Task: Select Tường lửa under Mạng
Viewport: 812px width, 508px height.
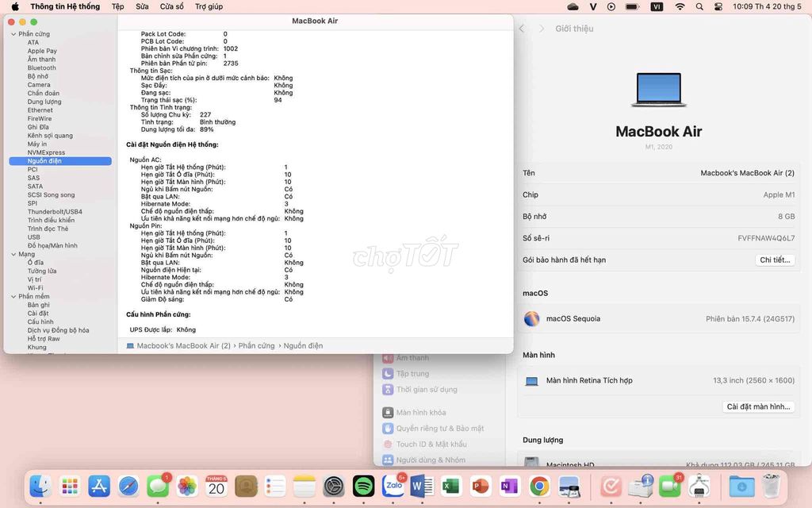Action: (42, 271)
